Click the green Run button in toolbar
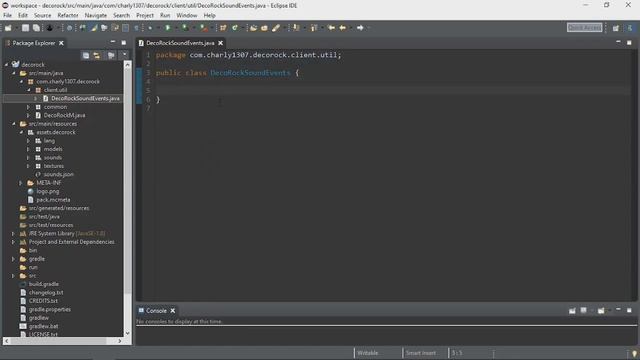 (168, 28)
